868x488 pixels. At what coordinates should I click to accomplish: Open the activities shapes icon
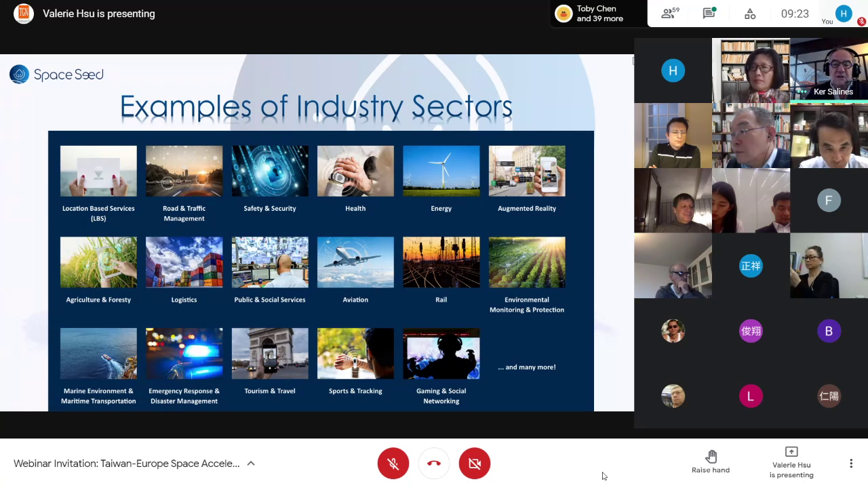pyautogui.click(x=750, y=14)
